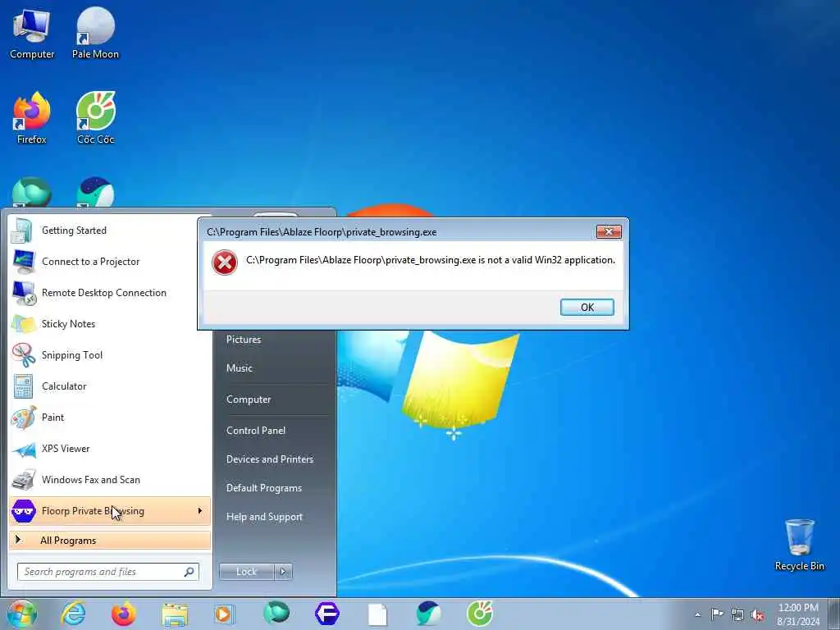Click the blank document taskbar icon
840x630 pixels.
click(x=377, y=614)
